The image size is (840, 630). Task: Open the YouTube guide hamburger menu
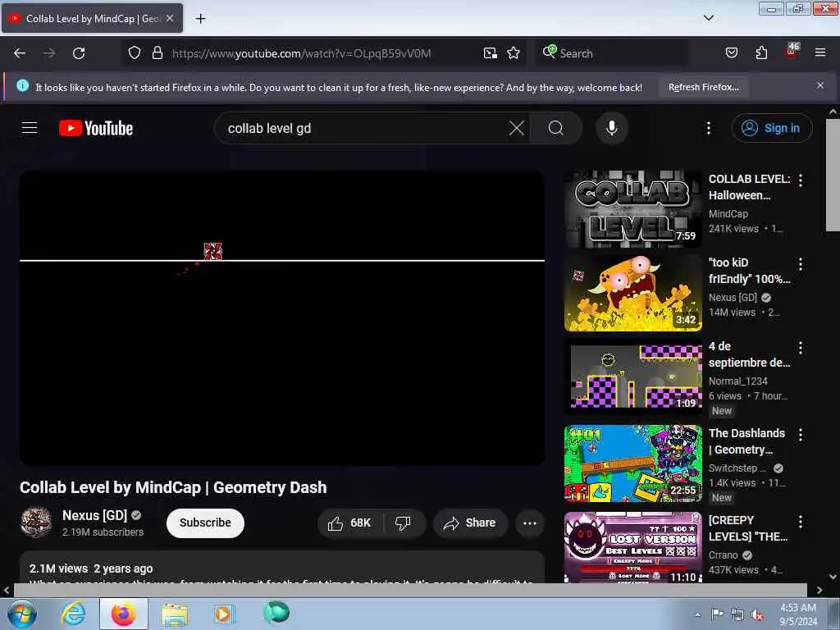pos(30,128)
